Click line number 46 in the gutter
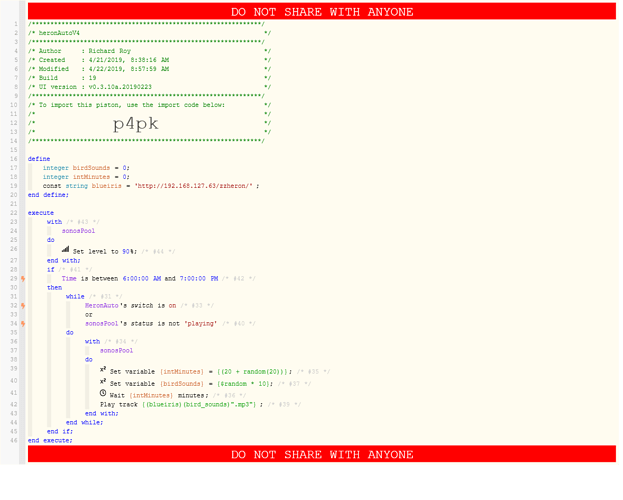Viewport: 623px width, 500px height. coord(14,440)
